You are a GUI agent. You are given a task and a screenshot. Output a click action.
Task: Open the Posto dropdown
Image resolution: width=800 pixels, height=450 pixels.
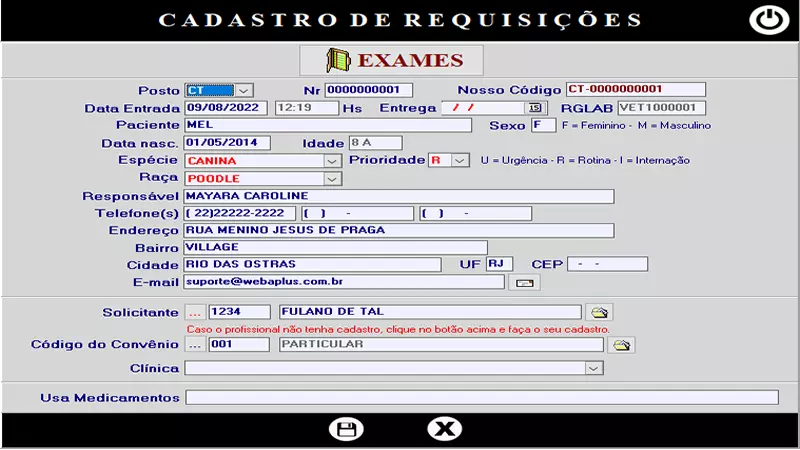[x=244, y=90]
